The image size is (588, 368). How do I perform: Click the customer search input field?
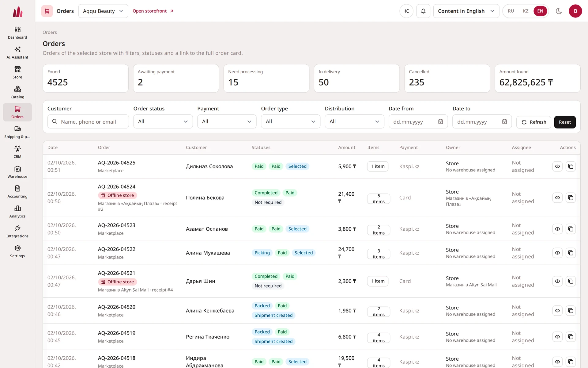coord(88,121)
